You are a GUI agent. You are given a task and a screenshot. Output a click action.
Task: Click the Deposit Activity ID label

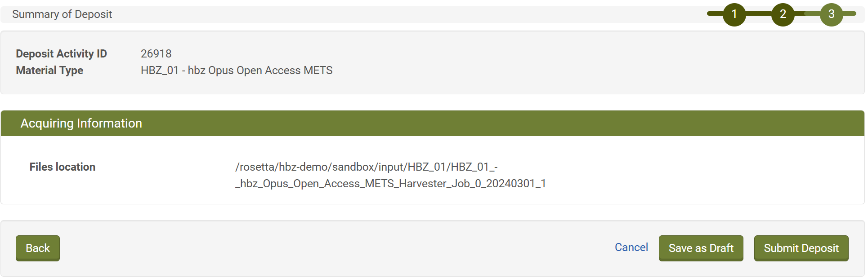(61, 54)
